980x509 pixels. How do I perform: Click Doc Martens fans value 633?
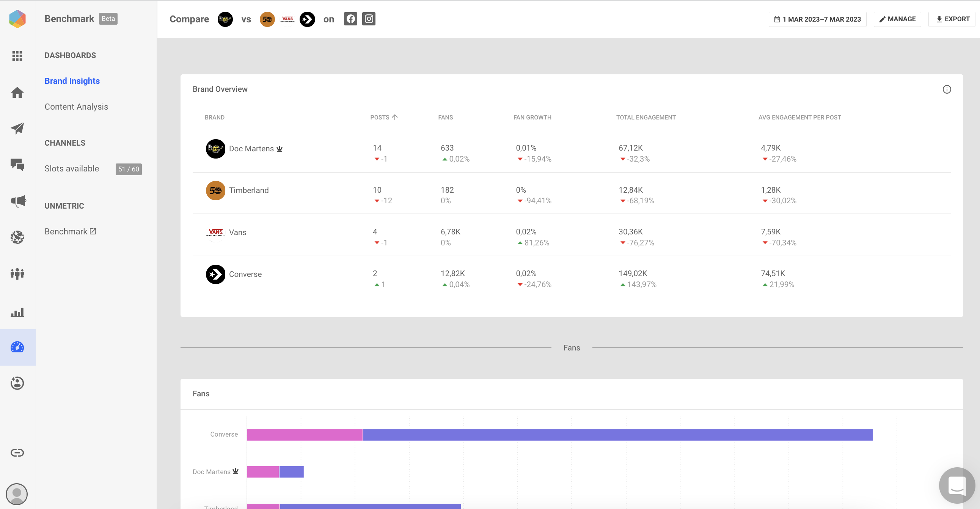[x=447, y=148]
